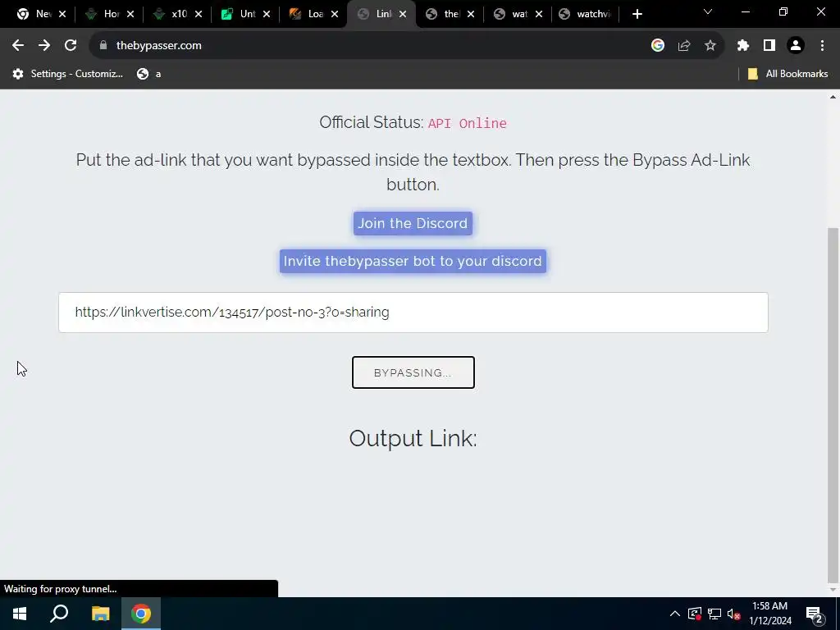This screenshot has width=840, height=630.
Task: Switch to the watchvi tab
Action: pos(586,14)
